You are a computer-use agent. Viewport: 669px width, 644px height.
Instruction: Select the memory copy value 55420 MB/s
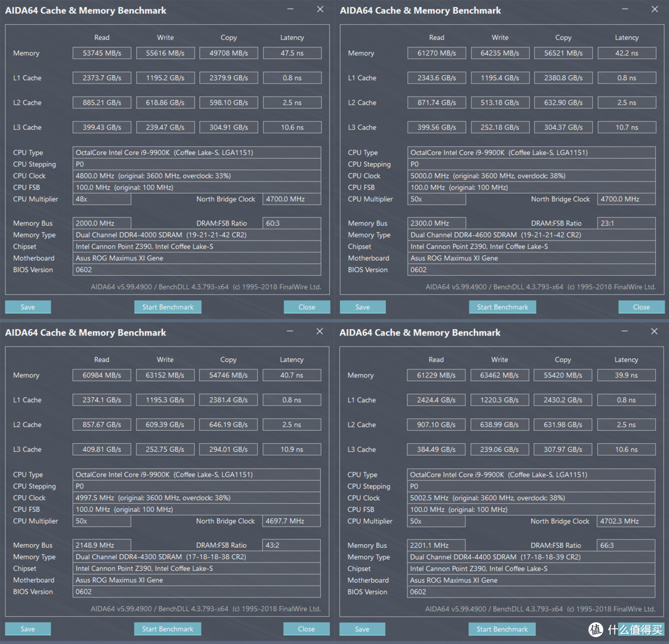pyautogui.click(x=562, y=376)
